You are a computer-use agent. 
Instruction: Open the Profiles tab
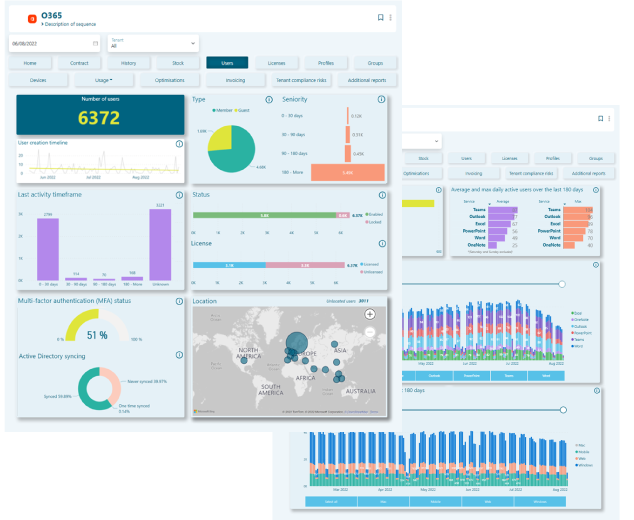(326, 63)
